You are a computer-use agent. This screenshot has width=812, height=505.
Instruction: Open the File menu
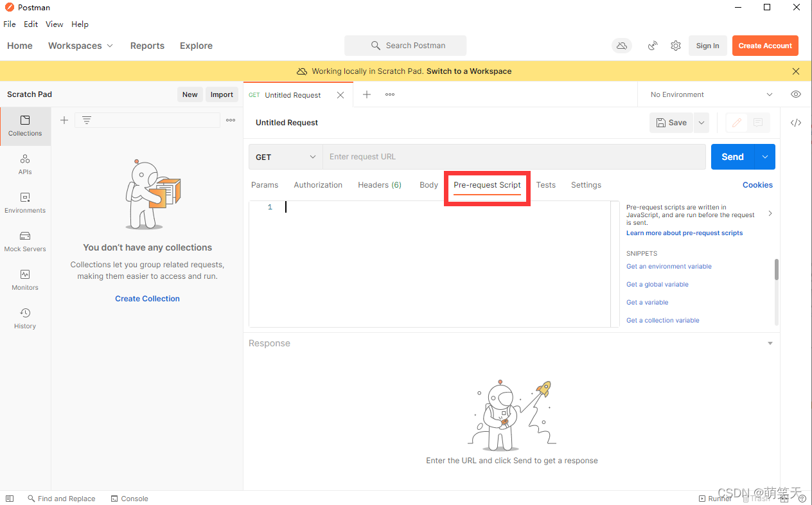pyautogui.click(x=10, y=24)
